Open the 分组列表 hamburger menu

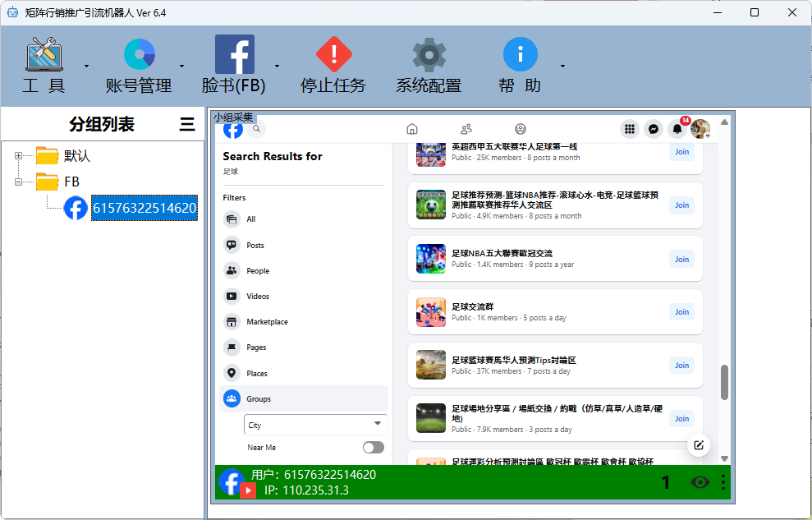click(187, 124)
